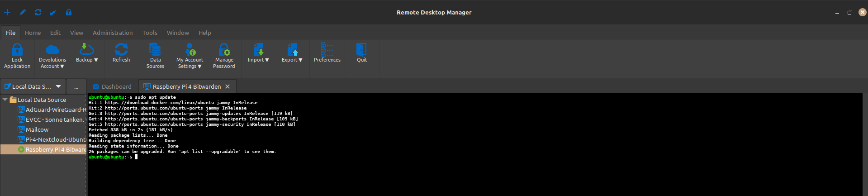The width and height of the screenshot is (868, 196).
Task: Open Data Sources from ribbon
Action: pyautogui.click(x=155, y=50)
